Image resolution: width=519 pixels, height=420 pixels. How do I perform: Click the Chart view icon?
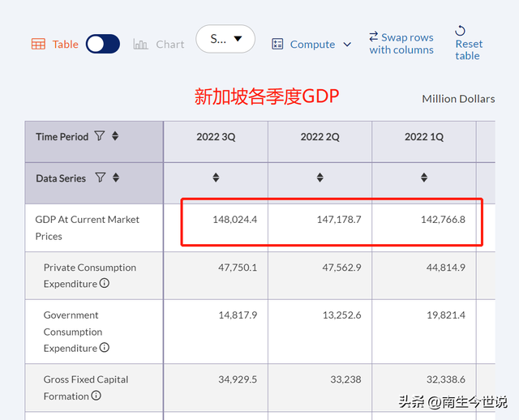[140, 44]
